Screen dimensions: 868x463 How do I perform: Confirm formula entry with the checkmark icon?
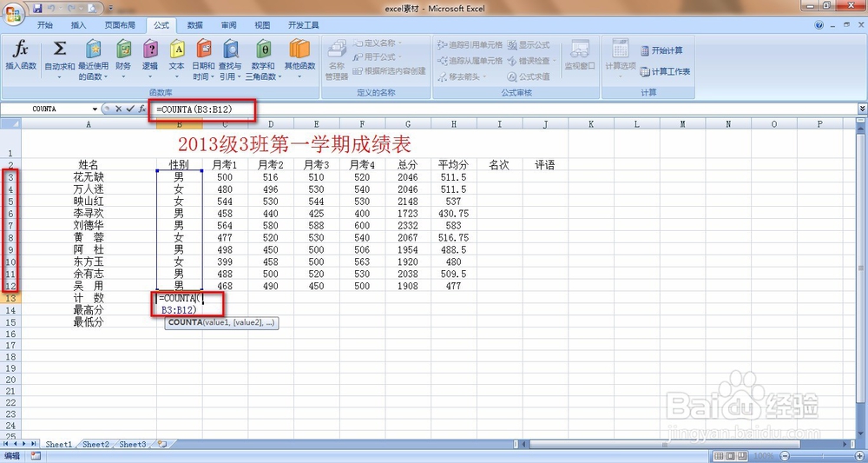point(130,109)
